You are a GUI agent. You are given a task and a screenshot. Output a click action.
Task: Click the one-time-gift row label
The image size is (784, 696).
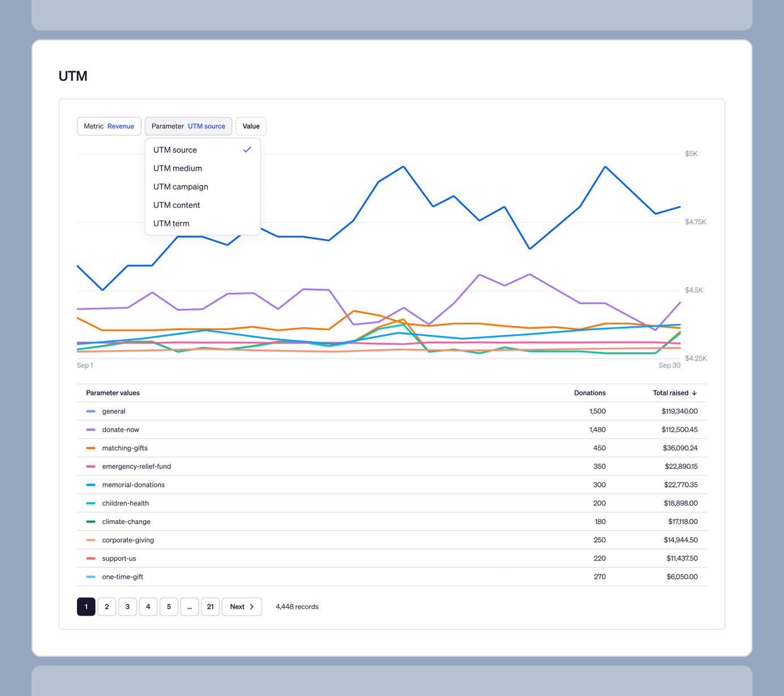(x=123, y=577)
